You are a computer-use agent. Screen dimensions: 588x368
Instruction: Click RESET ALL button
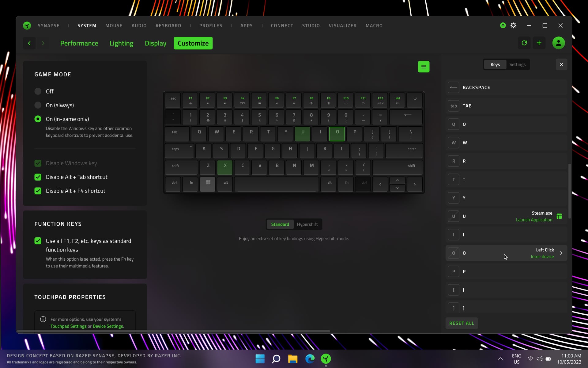[462, 323]
